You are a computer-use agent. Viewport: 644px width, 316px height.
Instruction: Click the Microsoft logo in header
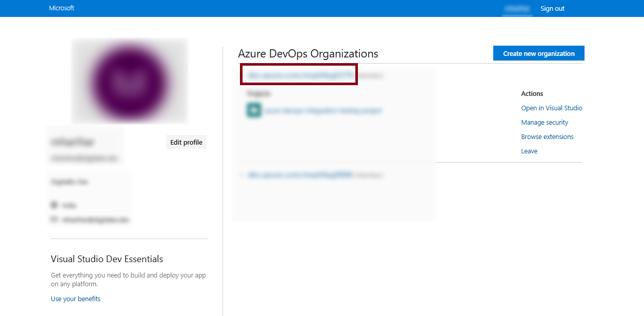click(62, 8)
